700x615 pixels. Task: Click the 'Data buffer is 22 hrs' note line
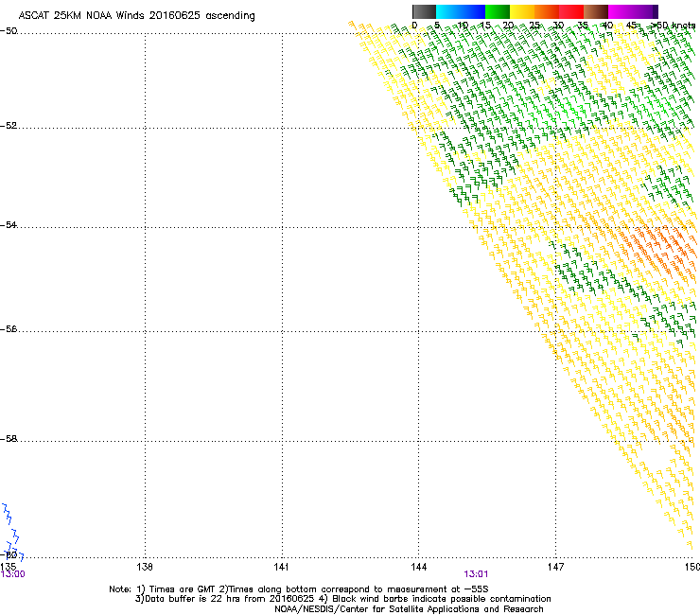342,599
